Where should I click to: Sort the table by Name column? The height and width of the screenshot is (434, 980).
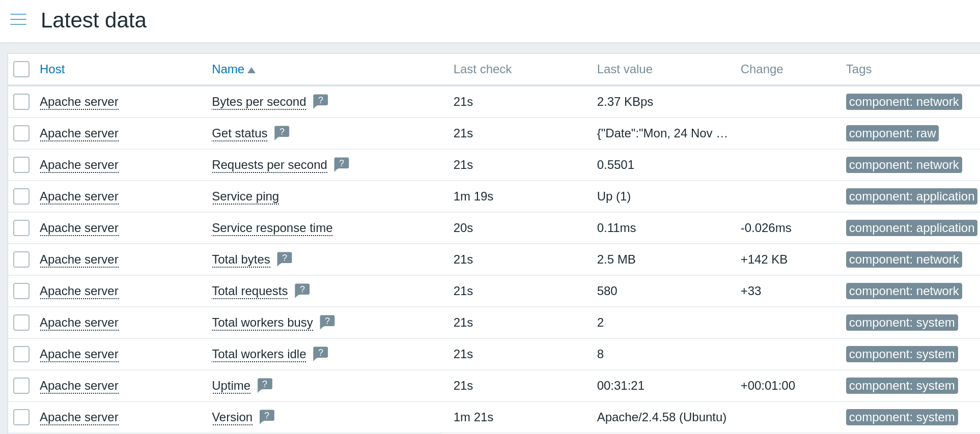pyautogui.click(x=228, y=69)
